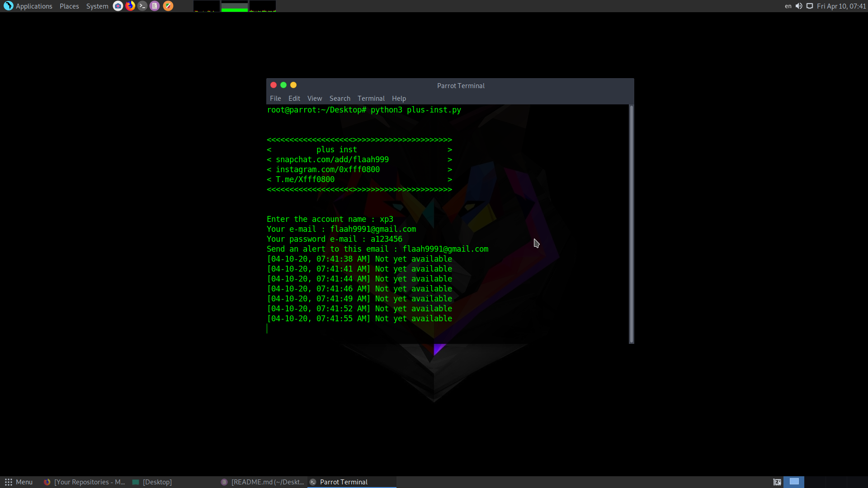Open the clock showing Fri Apr 10, 07:41
The height and width of the screenshot is (488, 868).
point(841,6)
